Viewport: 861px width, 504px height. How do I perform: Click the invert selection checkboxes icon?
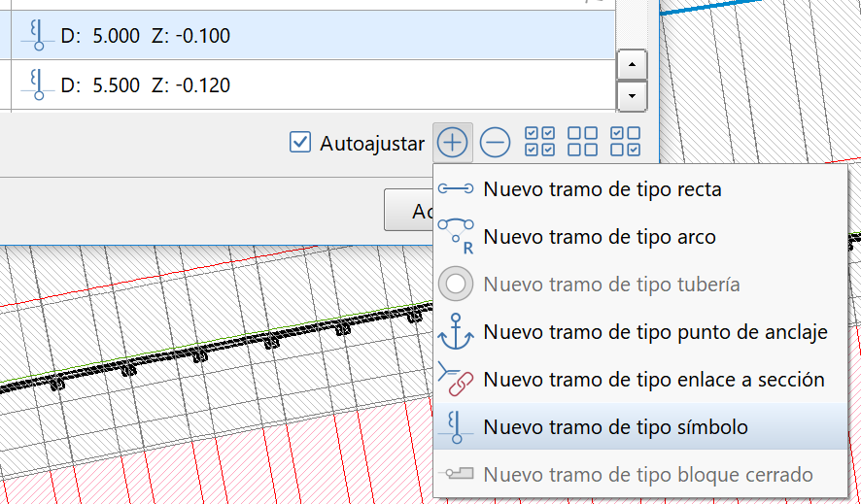point(625,142)
